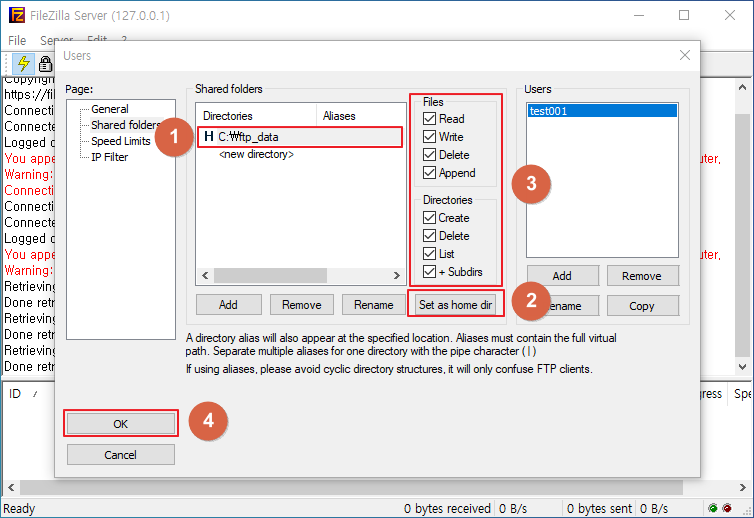Click the Ready status bar text
This screenshot has width=754, height=518.
[19, 508]
